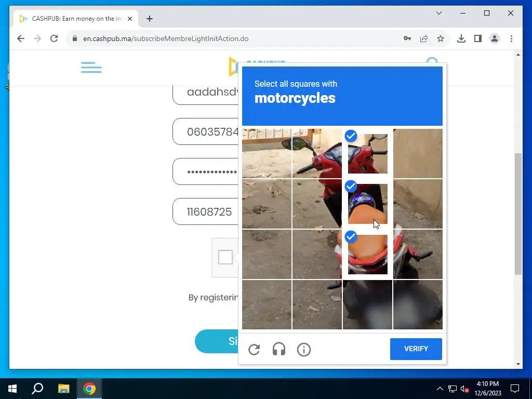
Task: Open Windows taskbar search
Action: pos(37,389)
